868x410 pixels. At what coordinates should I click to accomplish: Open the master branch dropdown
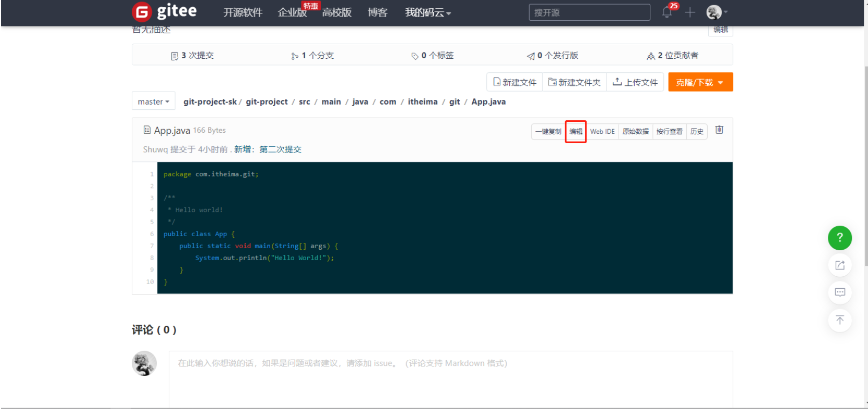[x=153, y=101]
